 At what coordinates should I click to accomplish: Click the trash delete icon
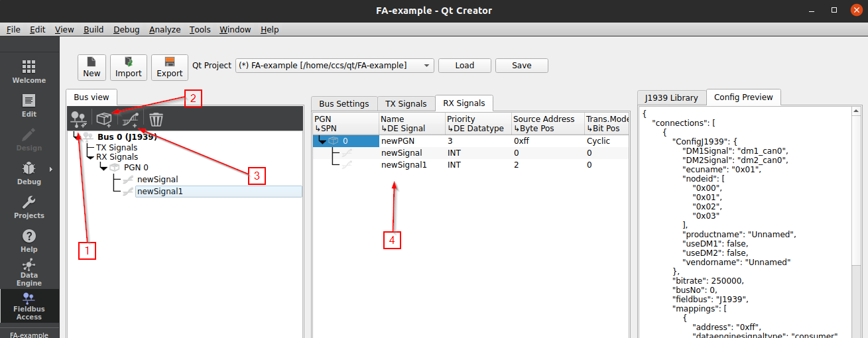point(156,119)
